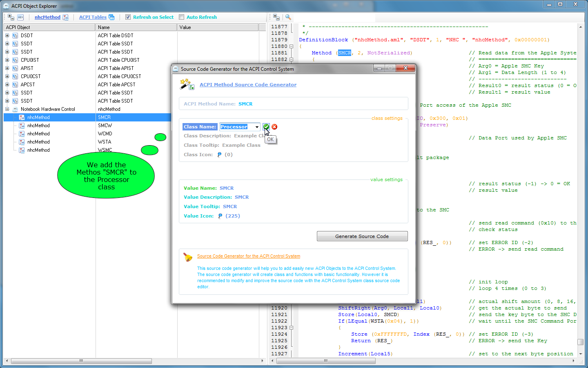Uncheck the Refresh on Select checkbox

click(128, 17)
